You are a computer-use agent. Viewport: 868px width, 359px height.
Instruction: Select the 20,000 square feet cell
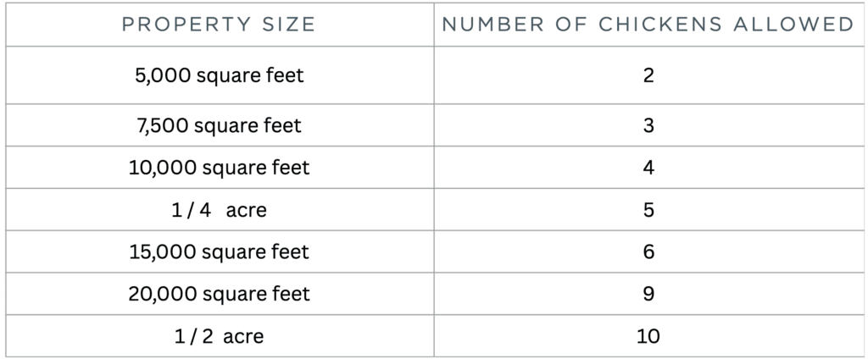coord(220,294)
